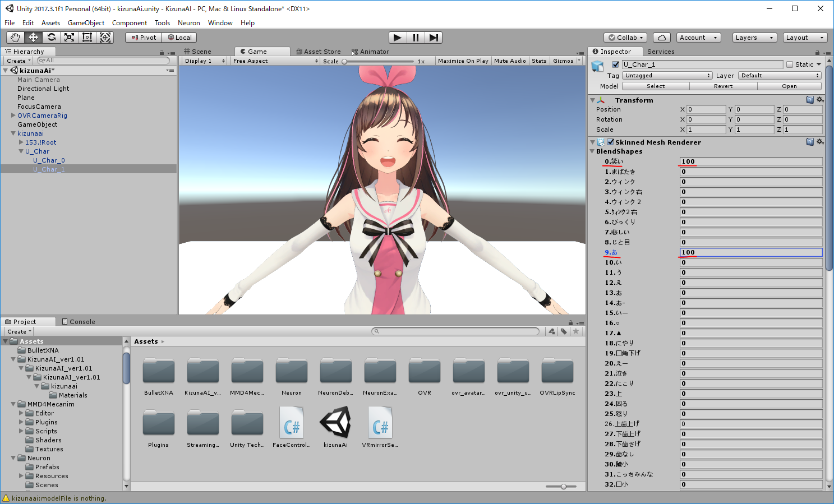Click search by label icon in Project
834x504 pixels.
pyautogui.click(x=564, y=331)
